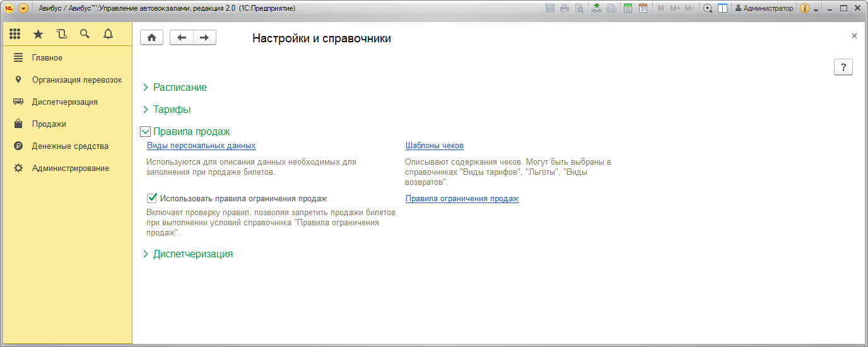
Task: Open the calendar icon in title bar
Action: click(643, 8)
